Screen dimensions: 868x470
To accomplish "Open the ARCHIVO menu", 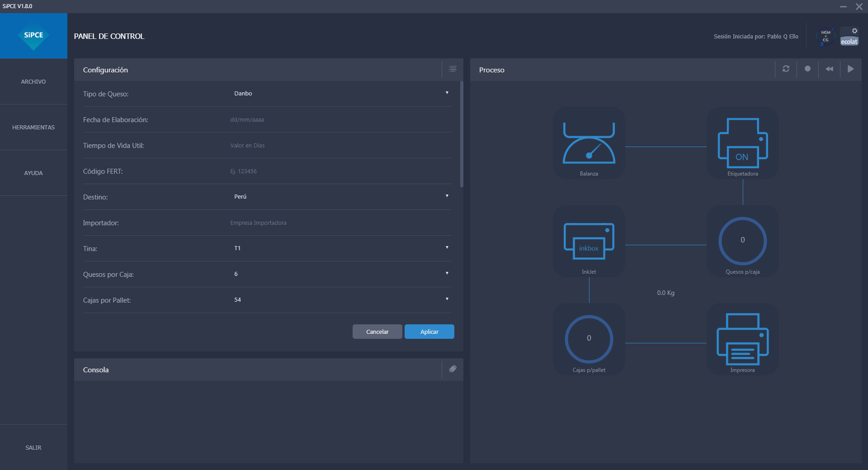I will point(33,82).
